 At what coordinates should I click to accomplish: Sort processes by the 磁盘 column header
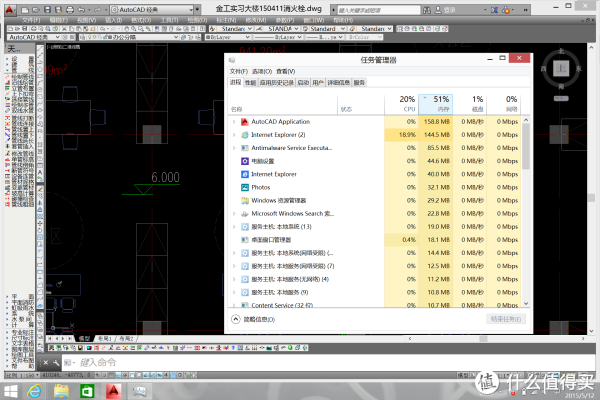(470, 104)
